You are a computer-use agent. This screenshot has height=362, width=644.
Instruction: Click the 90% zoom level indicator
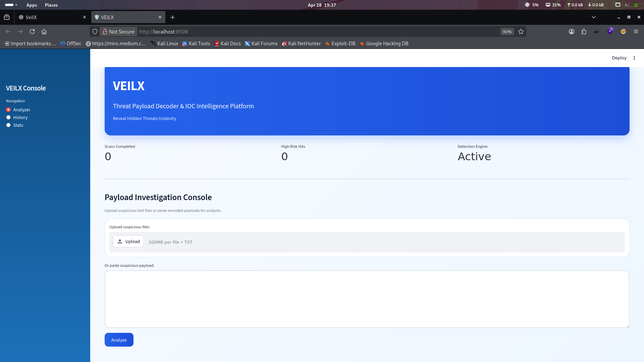[507, 32]
